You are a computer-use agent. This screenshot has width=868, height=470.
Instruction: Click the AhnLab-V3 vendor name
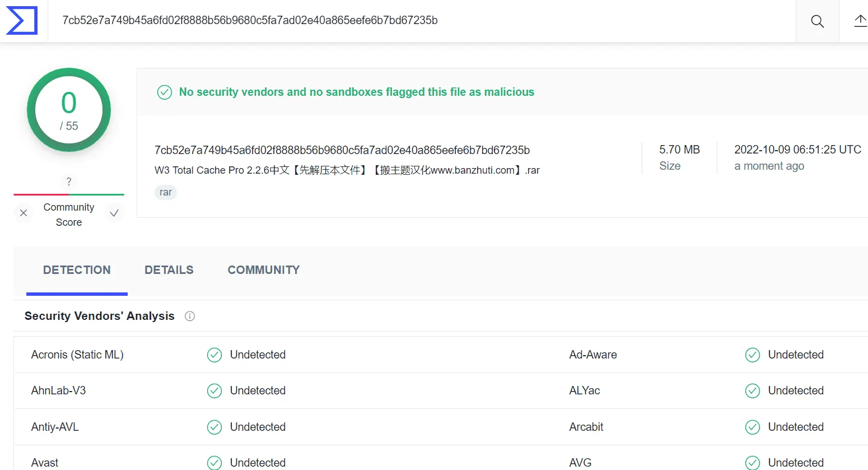[58, 390]
